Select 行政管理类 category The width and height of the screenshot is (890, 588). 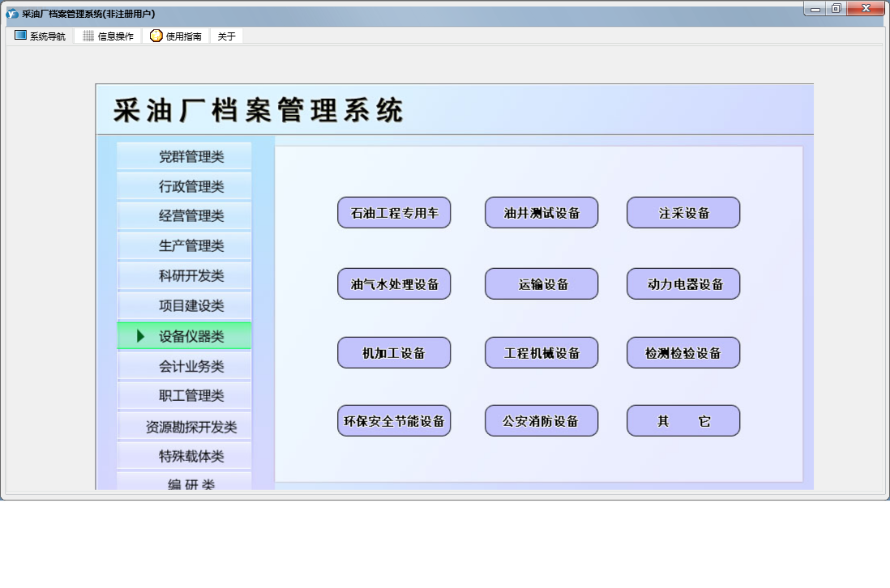(184, 186)
